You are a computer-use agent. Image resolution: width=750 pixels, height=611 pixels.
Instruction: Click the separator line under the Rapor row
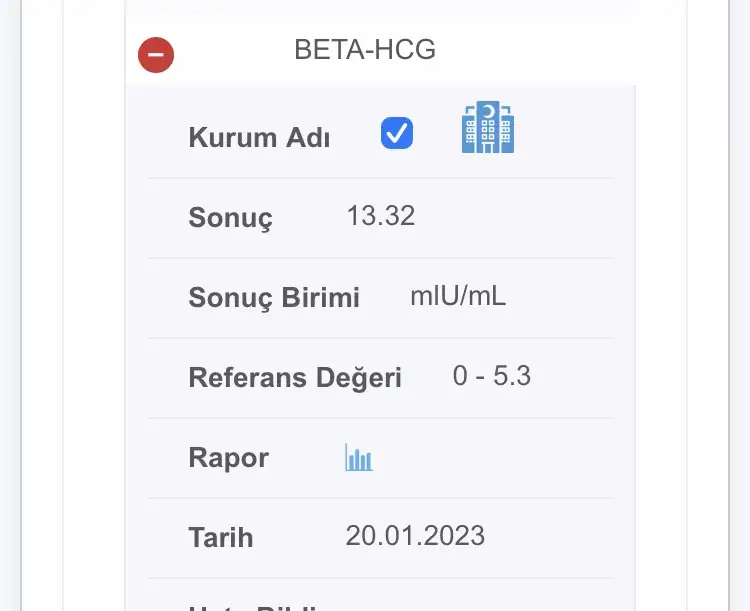point(380,498)
